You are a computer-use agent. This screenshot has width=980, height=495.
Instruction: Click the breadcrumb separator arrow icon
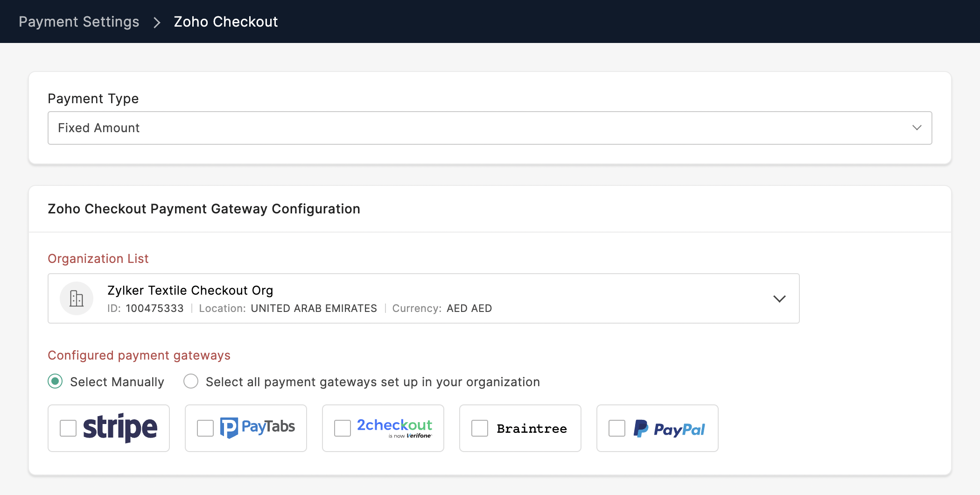(x=157, y=22)
